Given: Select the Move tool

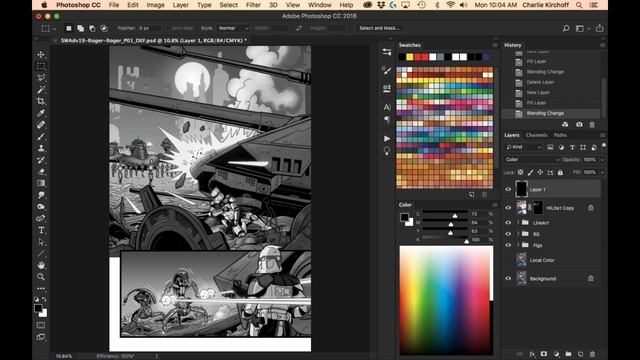Looking at the screenshot, I should tap(41, 54).
